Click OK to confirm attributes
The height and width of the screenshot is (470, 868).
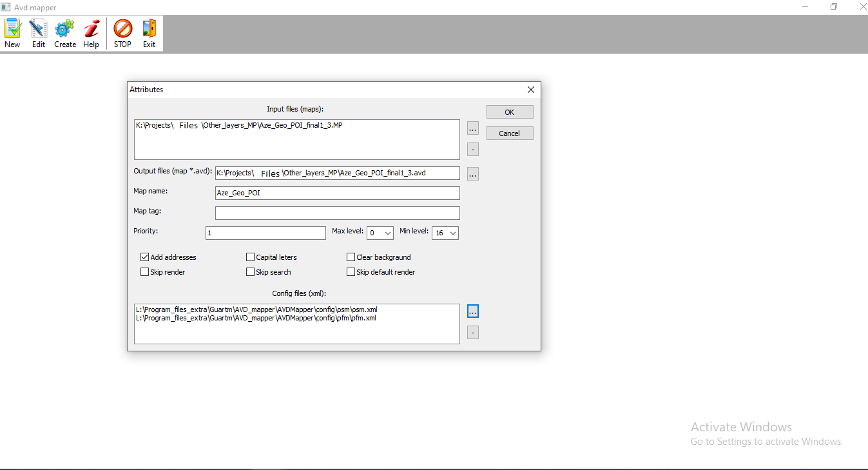(509, 112)
